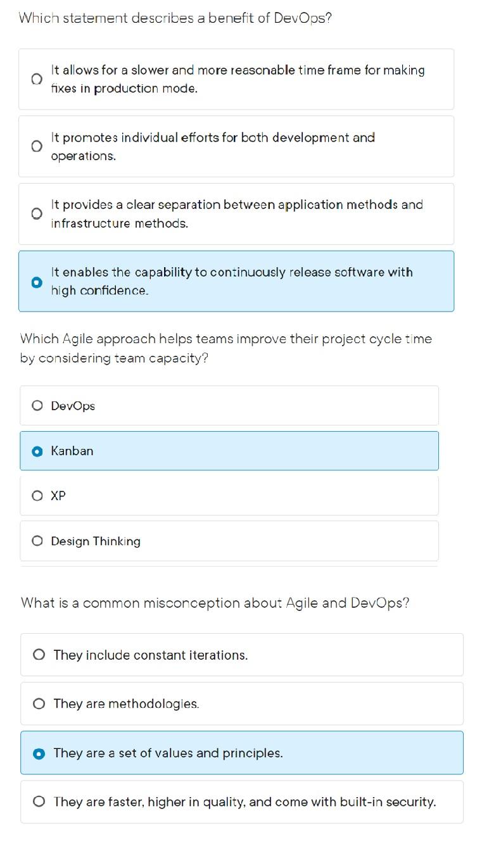Select the 'clear separation between application methods' answer
Image resolution: width=501 pixels, height=868 pixels.
tap(36, 213)
